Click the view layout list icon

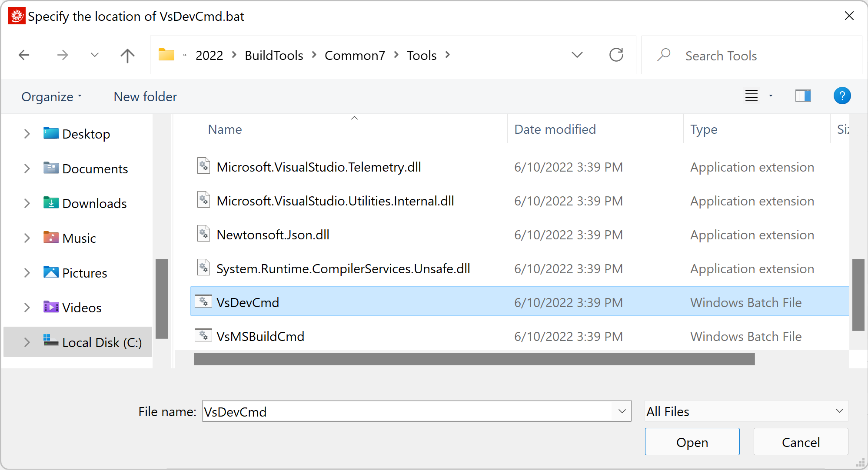click(752, 96)
